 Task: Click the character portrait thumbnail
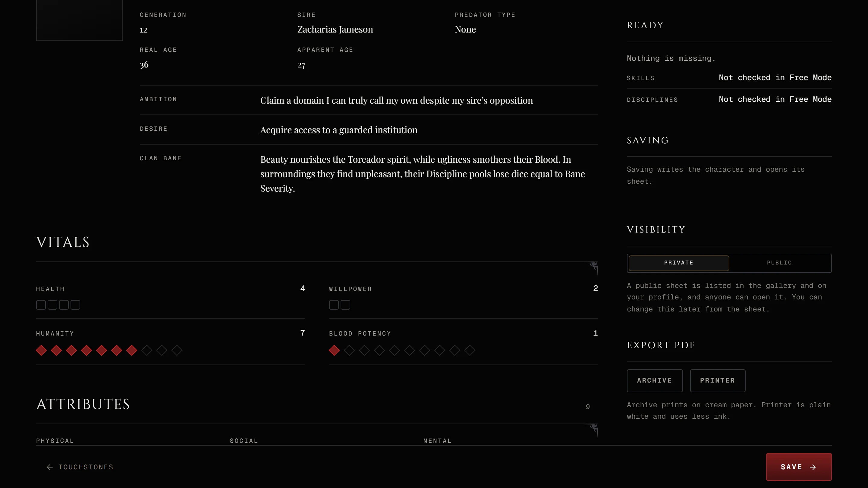[80, 20]
